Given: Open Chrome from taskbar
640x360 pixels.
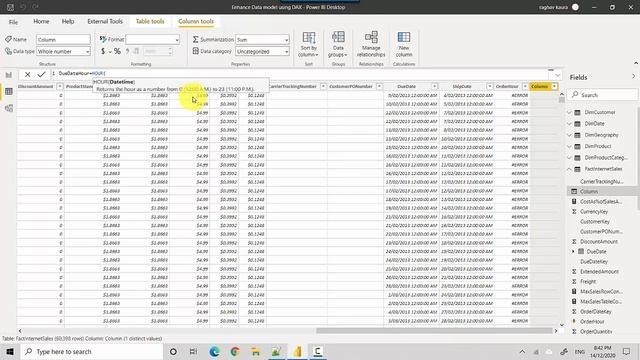Looking at the screenshot, I should click(x=235, y=351).
